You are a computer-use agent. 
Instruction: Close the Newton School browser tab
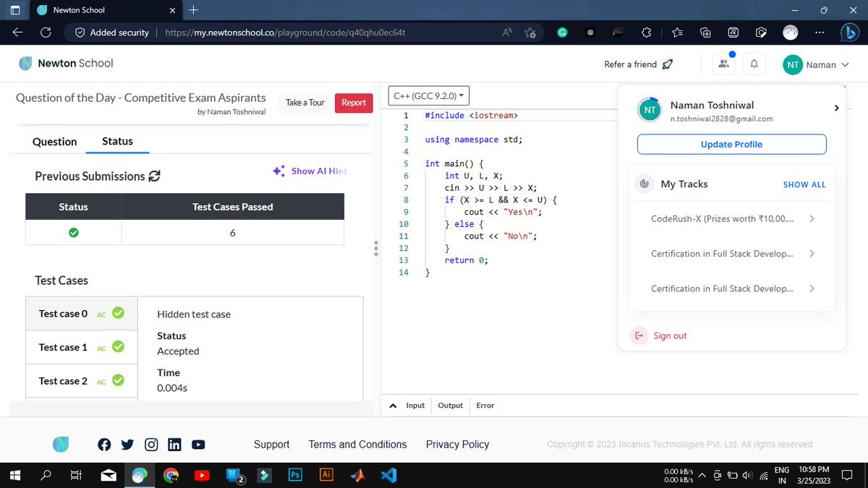coord(172,10)
